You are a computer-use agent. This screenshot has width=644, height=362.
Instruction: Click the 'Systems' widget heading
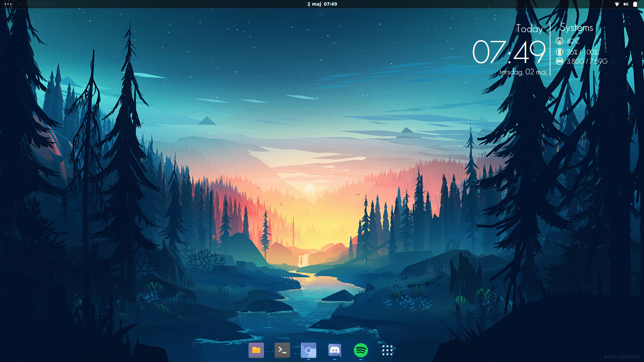576,28
